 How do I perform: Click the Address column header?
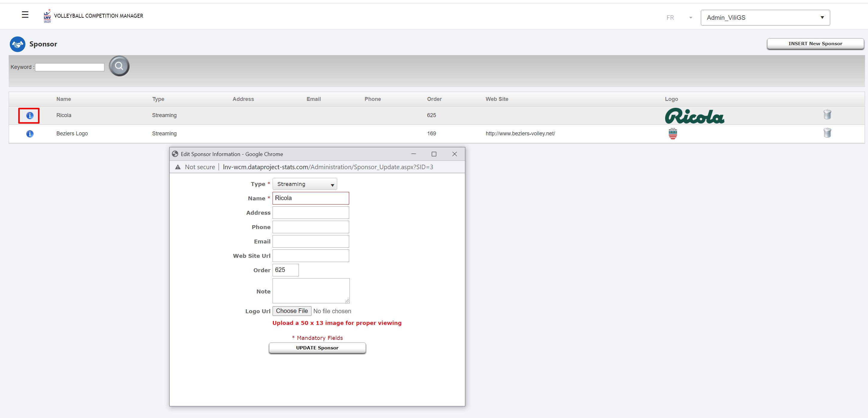click(x=243, y=99)
